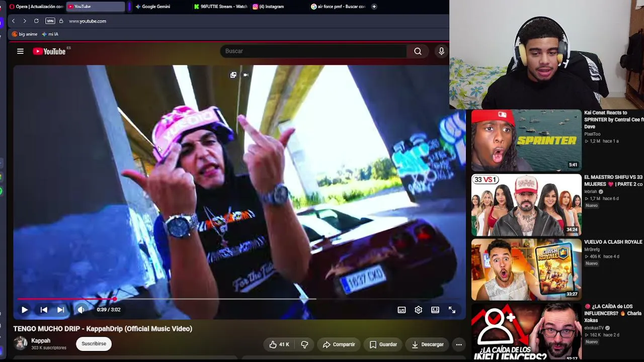The image size is (644, 362).
Task: Open title 'EL MAESTRO SHIFU VS 33 MUJERES'
Action: click(614, 180)
